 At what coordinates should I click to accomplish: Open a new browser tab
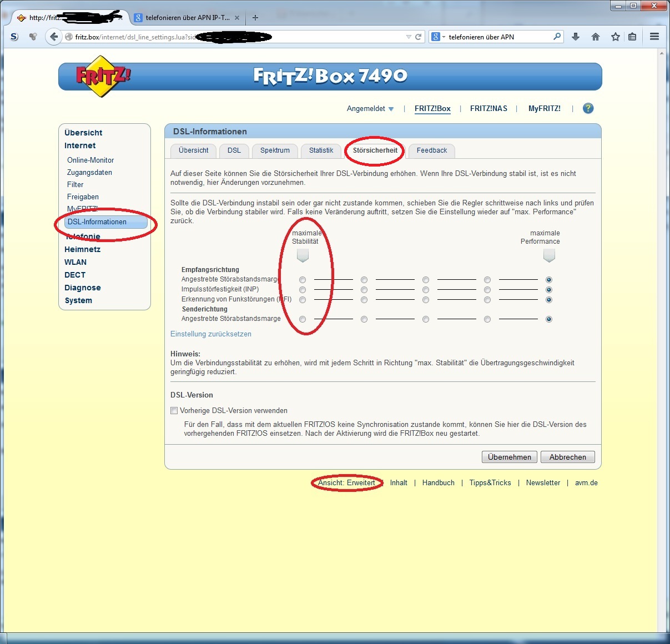click(255, 18)
